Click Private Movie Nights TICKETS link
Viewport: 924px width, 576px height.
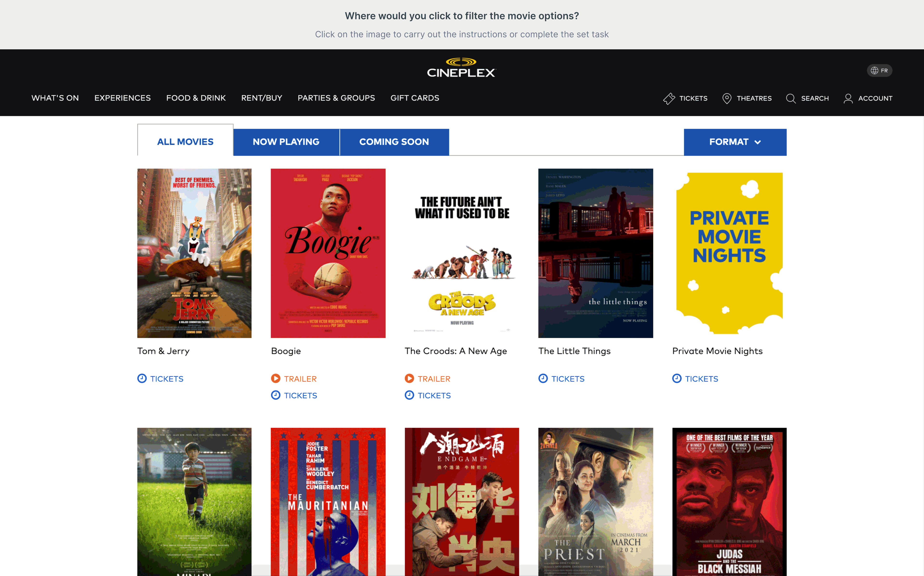[701, 379]
